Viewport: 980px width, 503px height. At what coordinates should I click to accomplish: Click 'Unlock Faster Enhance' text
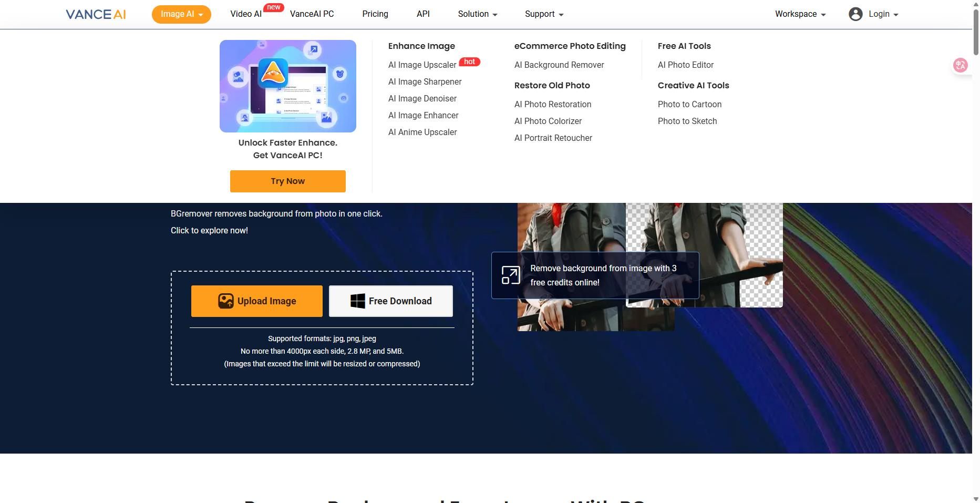288,143
